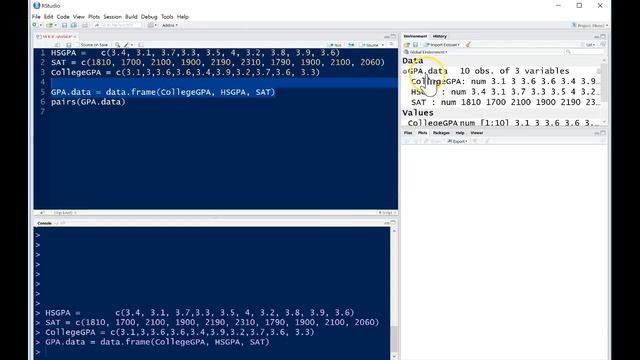Click the Console prompt input line
This screenshot has height=360, width=640.
click(212, 352)
